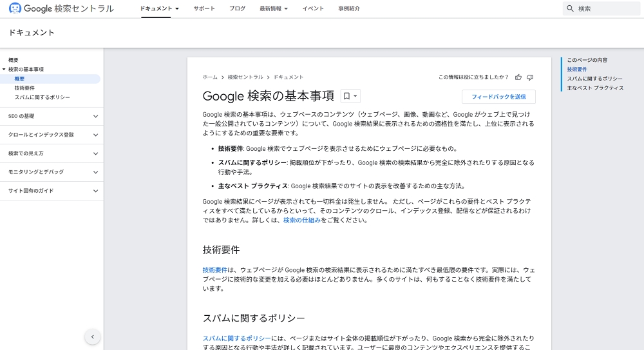Click the thumbs down not helpful icon

530,77
